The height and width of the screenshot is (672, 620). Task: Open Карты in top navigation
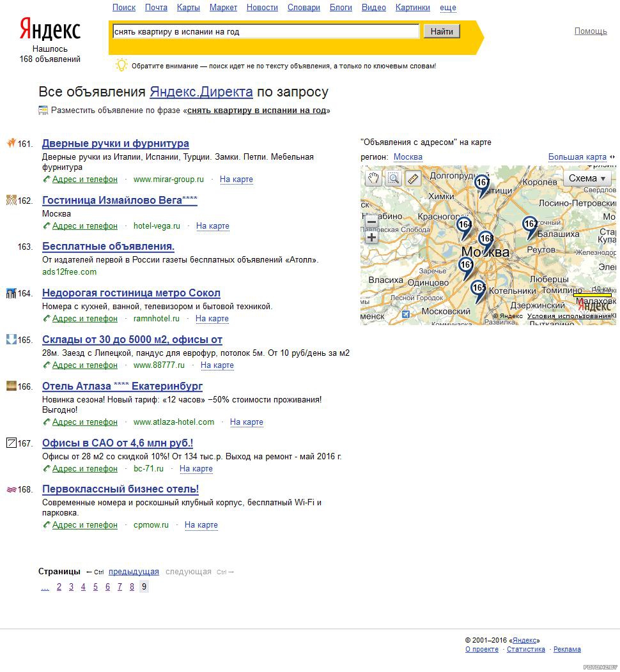coord(188,7)
